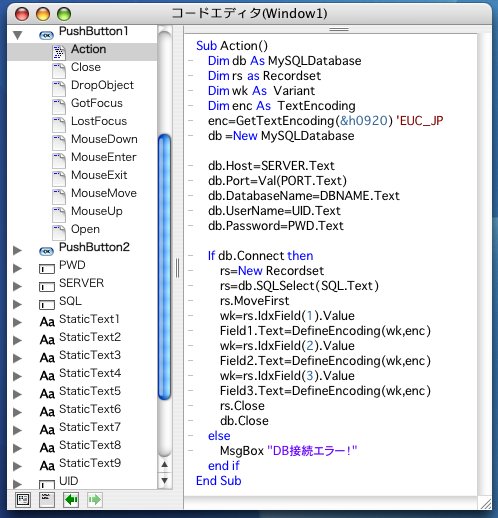The height and width of the screenshot is (518, 498).
Task: Click the green forward arrow button
Action: tap(95, 500)
